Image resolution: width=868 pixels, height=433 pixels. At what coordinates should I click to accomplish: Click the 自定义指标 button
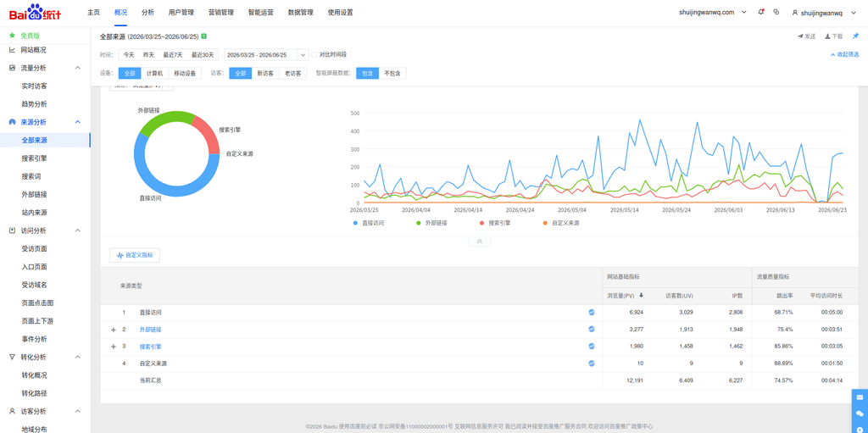tap(135, 255)
